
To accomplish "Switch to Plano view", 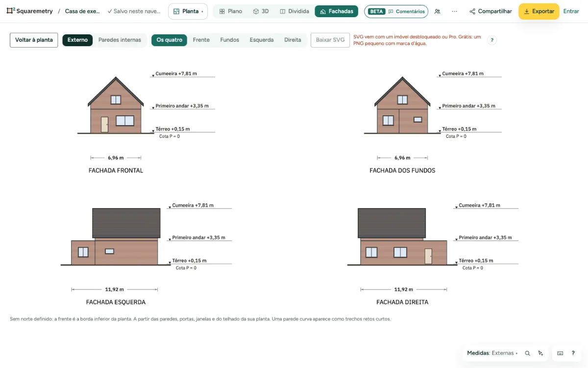I will coord(230,11).
